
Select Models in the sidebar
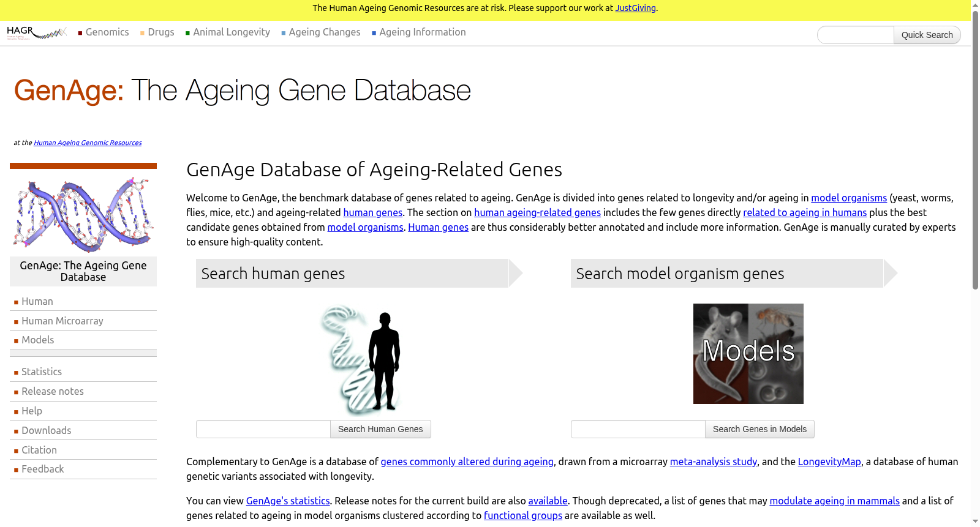pos(38,340)
